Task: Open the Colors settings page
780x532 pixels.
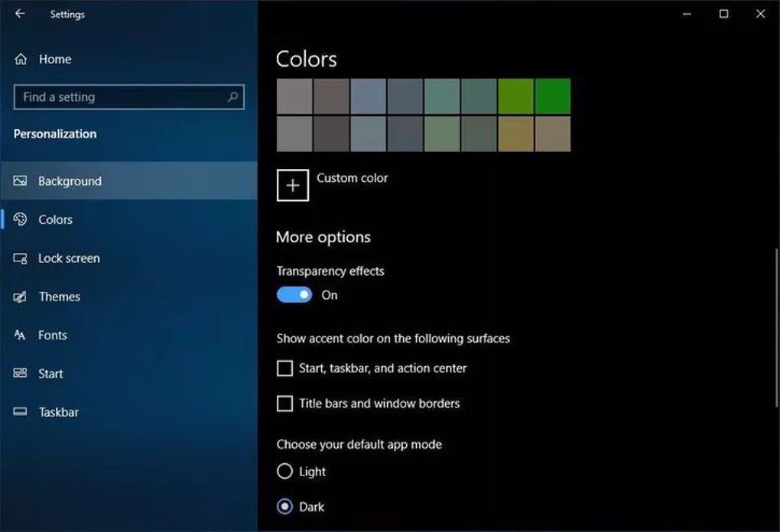Action: (x=128, y=219)
